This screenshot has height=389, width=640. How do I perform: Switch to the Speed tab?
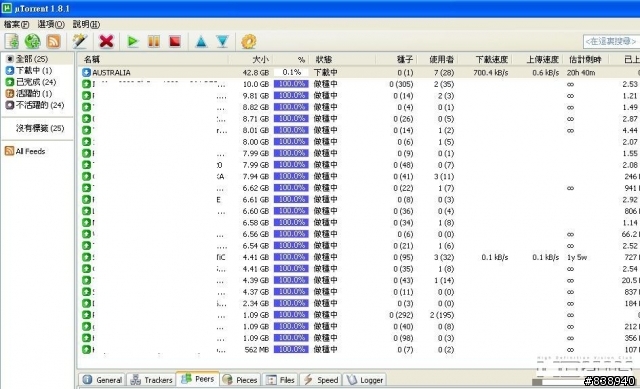point(321,380)
